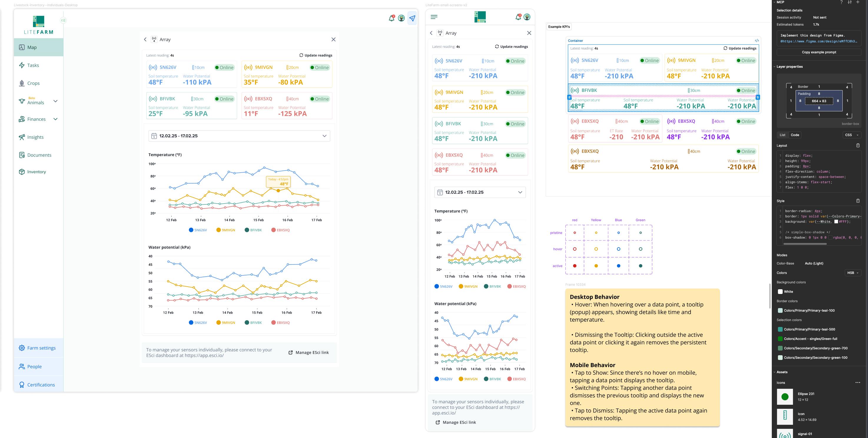Screen dimensions: 868x438
Task: Click profile avatar in desktop frame header
Action: [x=401, y=18]
